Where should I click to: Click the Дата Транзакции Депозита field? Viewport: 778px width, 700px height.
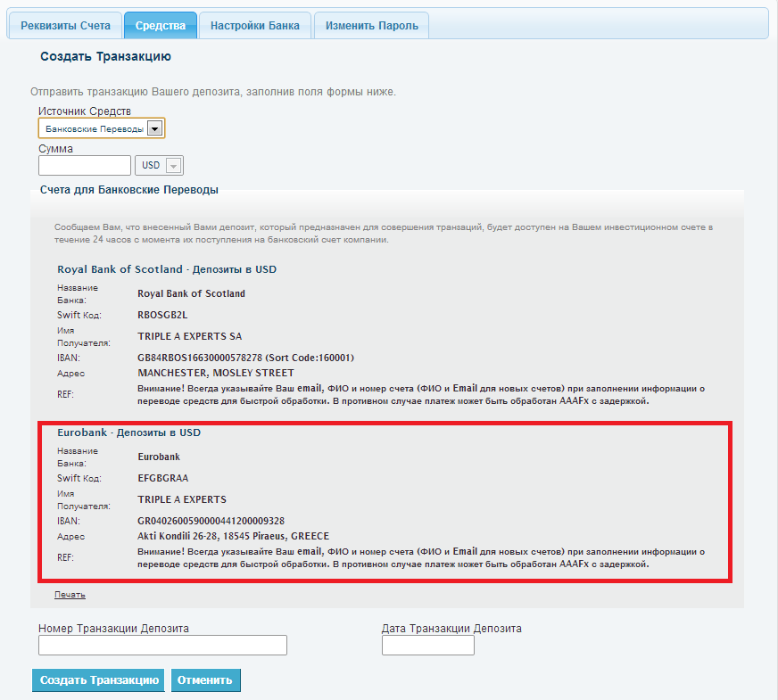click(428, 645)
